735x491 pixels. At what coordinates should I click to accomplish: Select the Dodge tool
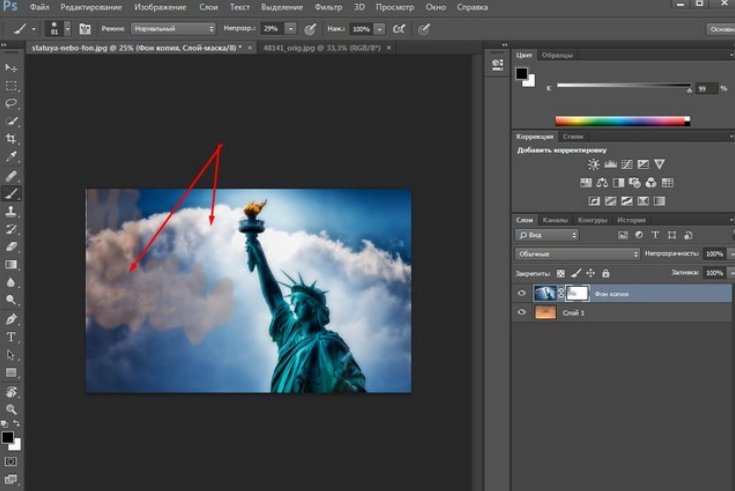(11, 300)
